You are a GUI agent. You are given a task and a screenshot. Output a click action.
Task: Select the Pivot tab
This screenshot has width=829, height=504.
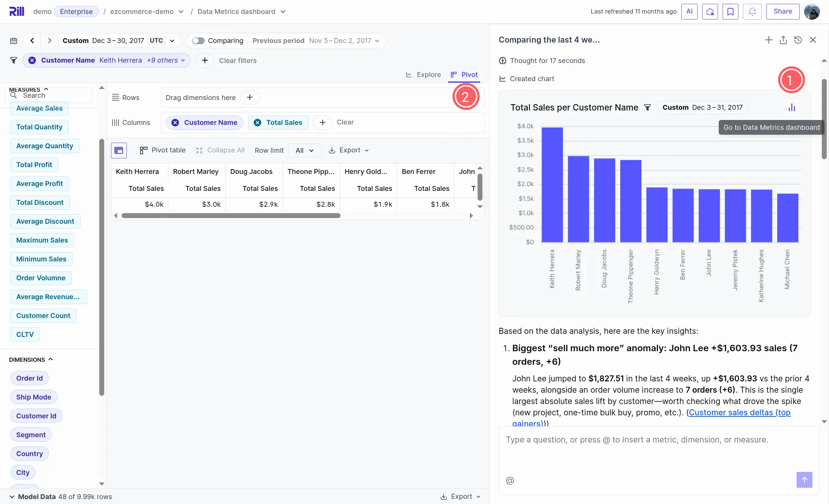click(464, 75)
